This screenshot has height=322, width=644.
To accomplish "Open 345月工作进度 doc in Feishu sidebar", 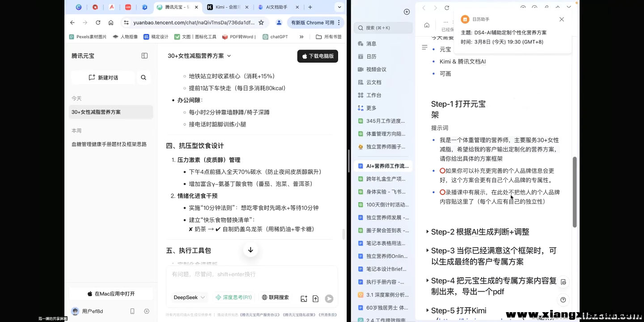I will click(x=383, y=121).
